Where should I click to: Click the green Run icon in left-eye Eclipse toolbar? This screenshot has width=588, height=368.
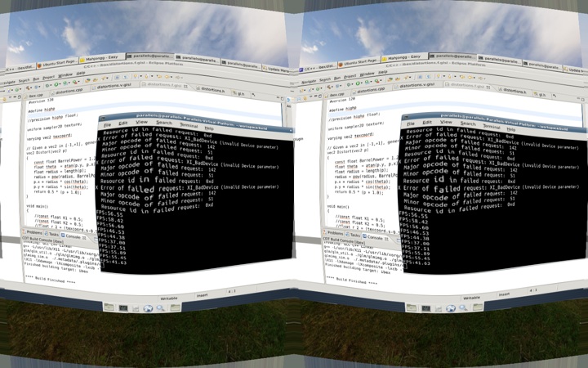(x=56, y=84)
